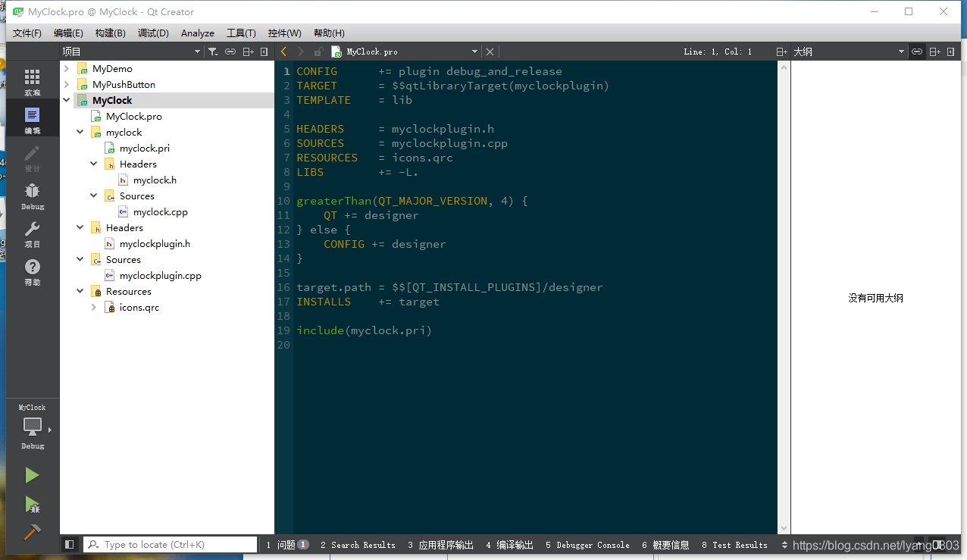Show the 4 编译输出 pane
967x560 pixels.
[x=509, y=544]
